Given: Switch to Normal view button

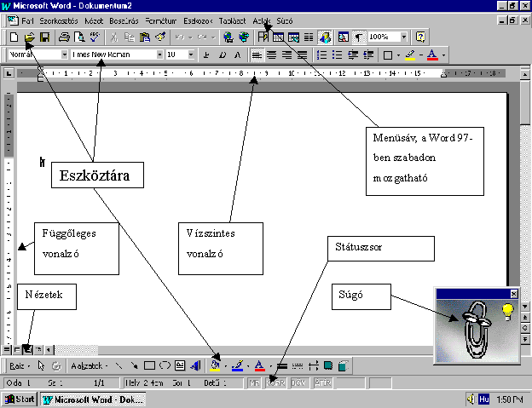Looking at the screenshot, I should pos(7,349).
